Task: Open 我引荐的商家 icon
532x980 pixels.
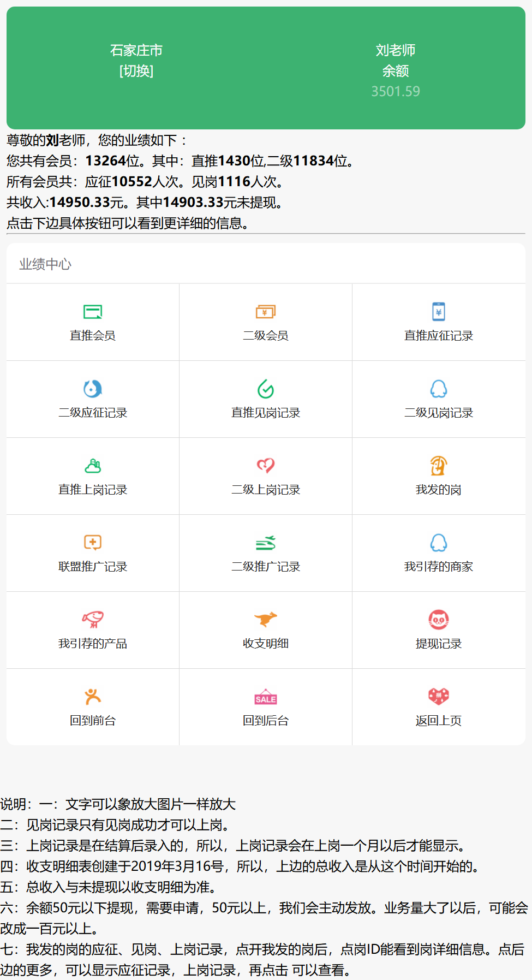Action: tap(439, 543)
